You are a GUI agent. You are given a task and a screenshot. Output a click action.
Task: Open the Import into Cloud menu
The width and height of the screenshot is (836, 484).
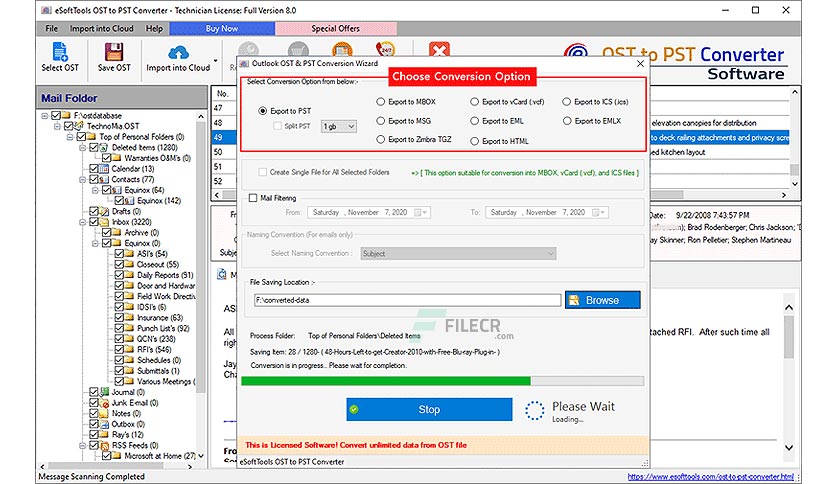(x=101, y=28)
